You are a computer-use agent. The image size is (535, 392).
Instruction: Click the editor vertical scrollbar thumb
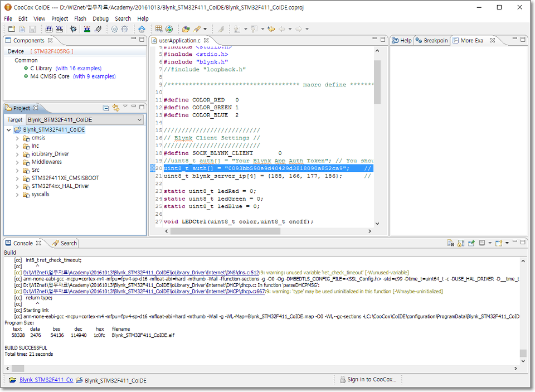click(x=377, y=82)
